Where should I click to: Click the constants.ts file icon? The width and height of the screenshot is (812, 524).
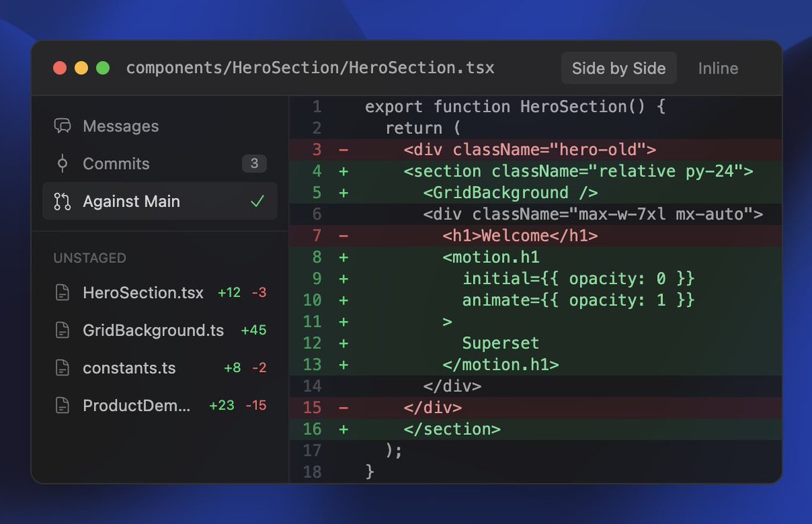(62, 368)
